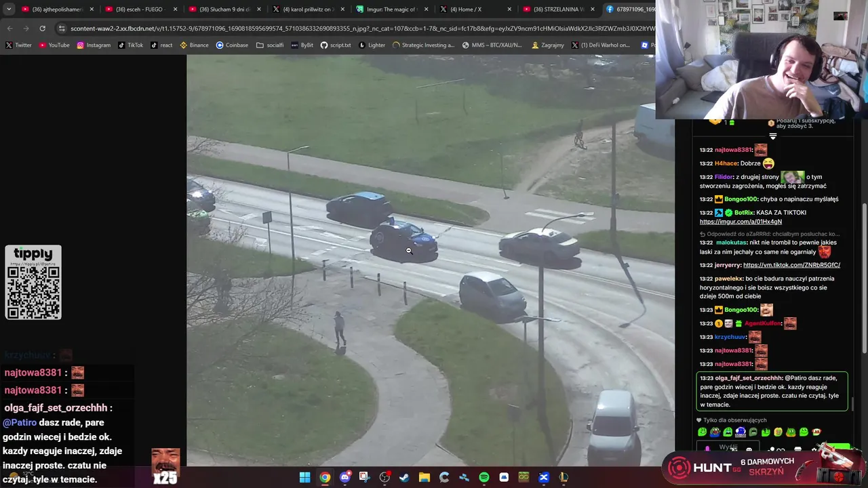868x488 pixels.
Task: Pick the last red-and-white emote in row
Action: pos(816,432)
